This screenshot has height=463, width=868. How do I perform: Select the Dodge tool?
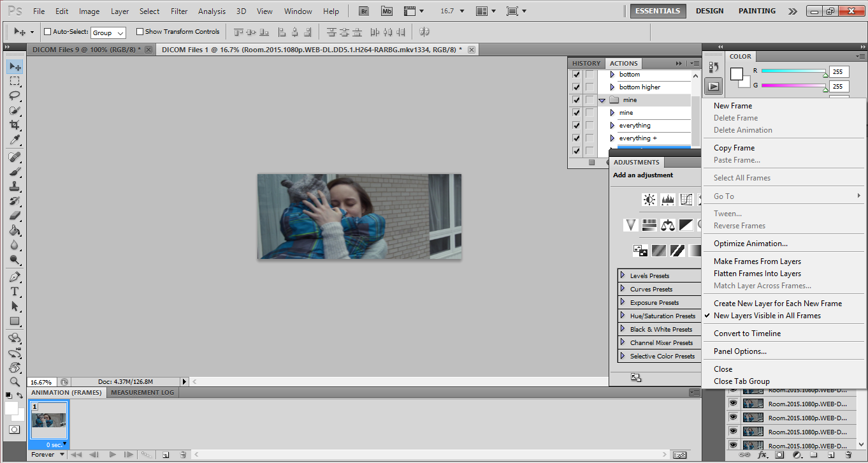click(15, 260)
